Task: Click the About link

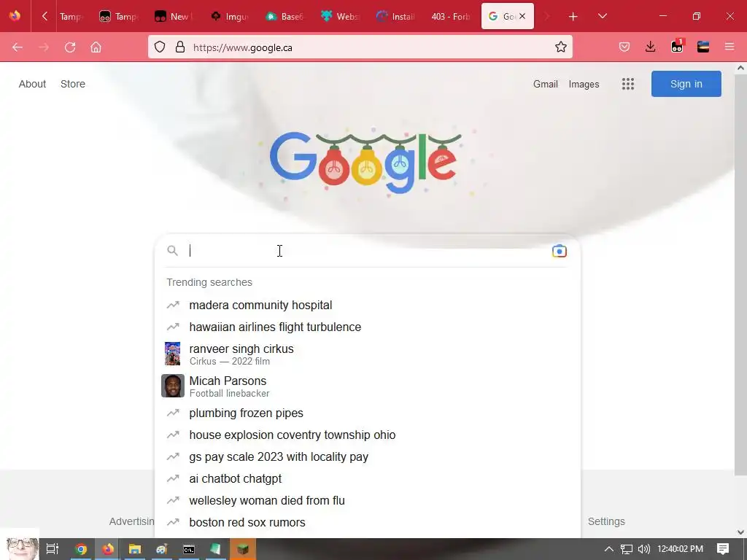Action: pos(32,84)
